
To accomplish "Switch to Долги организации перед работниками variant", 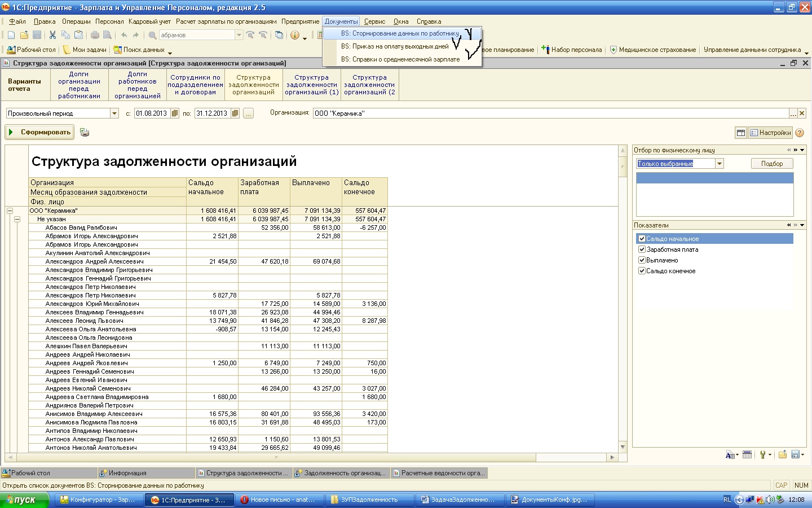I will (79, 85).
